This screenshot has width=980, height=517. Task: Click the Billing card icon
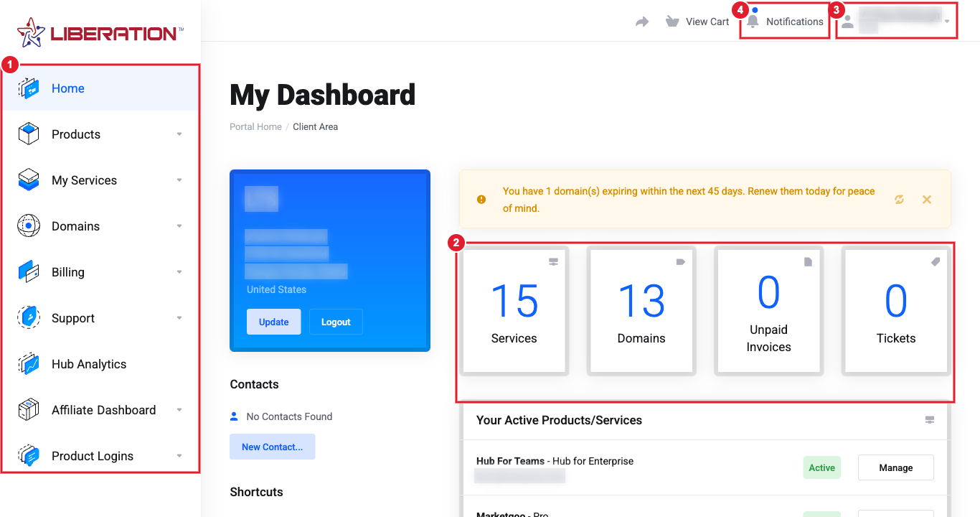29,272
